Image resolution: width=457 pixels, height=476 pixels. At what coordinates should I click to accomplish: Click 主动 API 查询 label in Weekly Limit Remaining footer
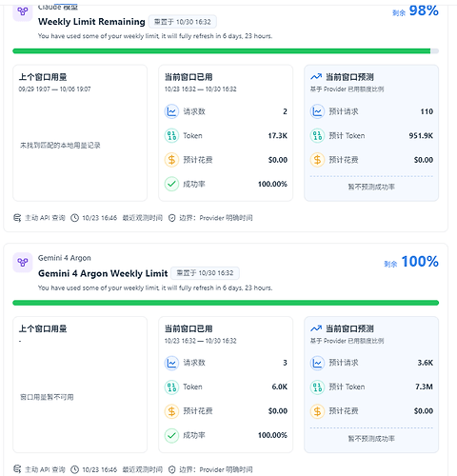pyautogui.click(x=45, y=218)
